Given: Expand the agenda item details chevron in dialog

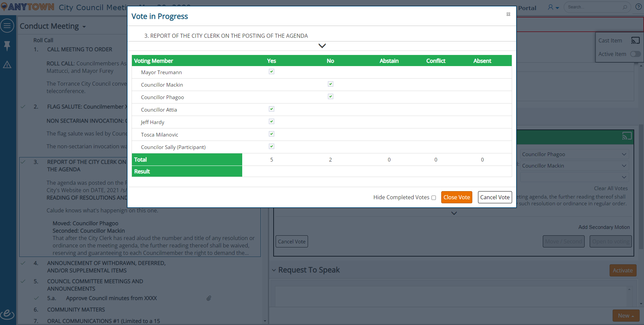Looking at the screenshot, I should pyautogui.click(x=322, y=46).
